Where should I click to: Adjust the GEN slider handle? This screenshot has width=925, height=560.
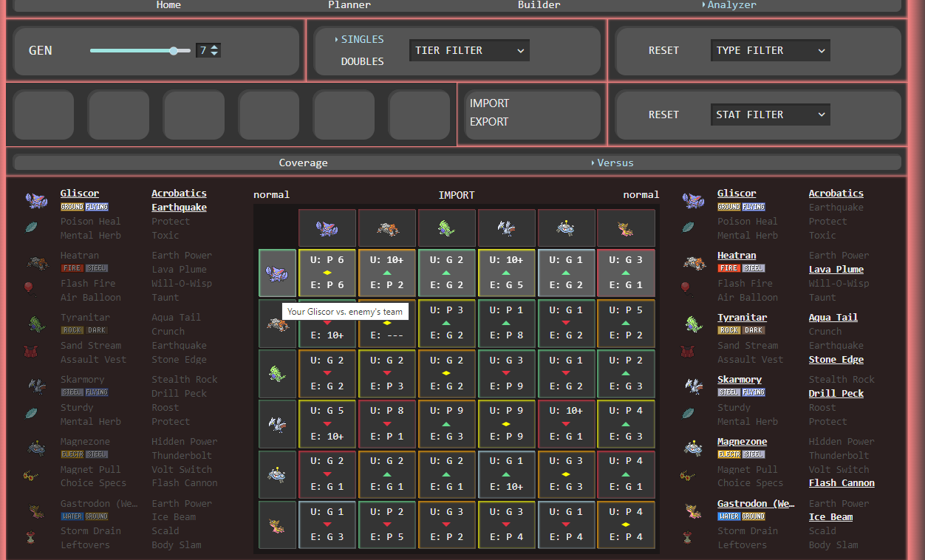174,51
